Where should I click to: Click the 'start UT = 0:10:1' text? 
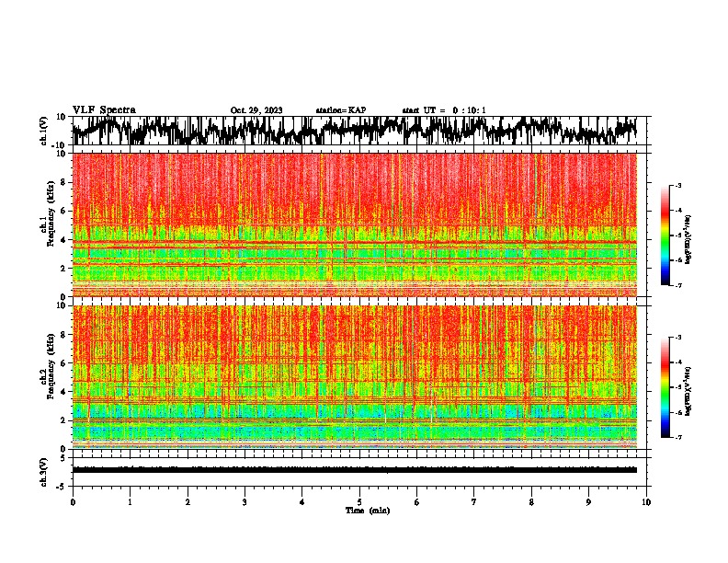[444, 110]
